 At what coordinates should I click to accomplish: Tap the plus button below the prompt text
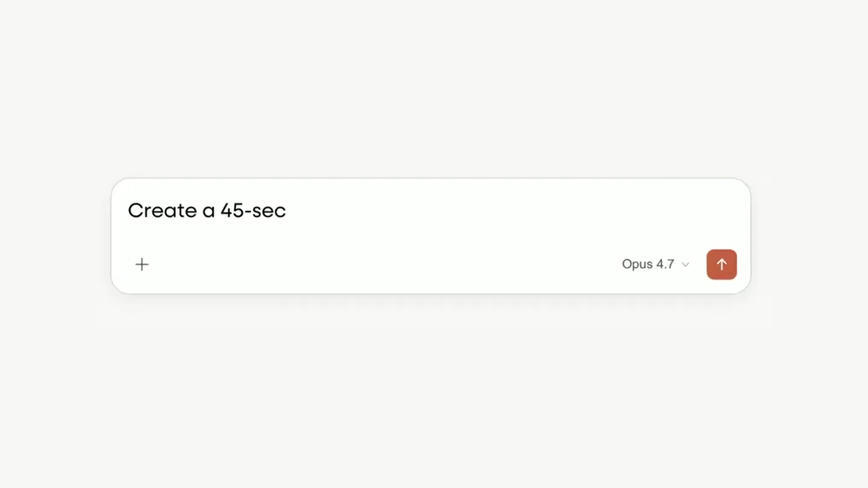pos(142,264)
